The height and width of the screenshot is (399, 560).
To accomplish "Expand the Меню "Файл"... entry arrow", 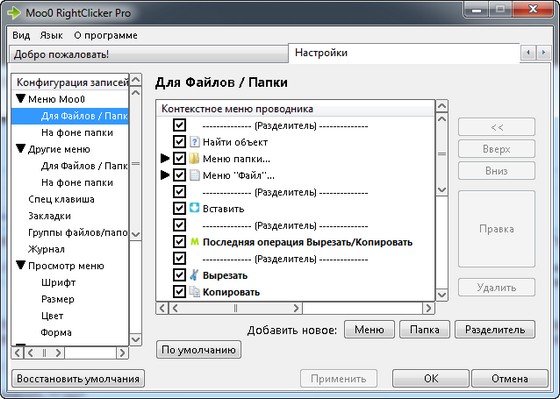I will pos(165,175).
